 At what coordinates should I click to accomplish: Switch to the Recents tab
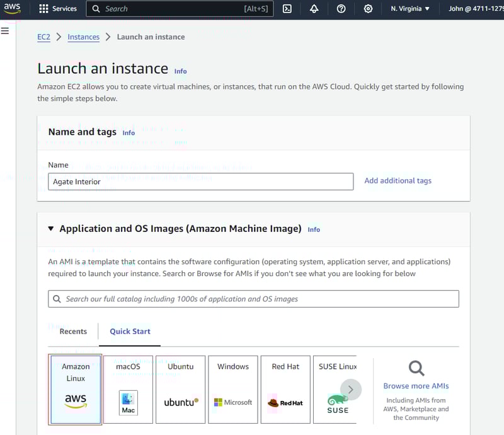pyautogui.click(x=73, y=332)
